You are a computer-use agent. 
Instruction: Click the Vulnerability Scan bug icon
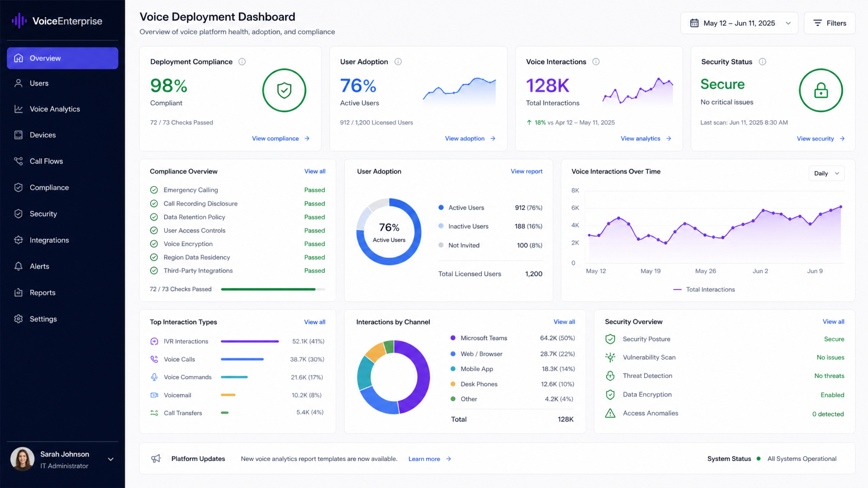pos(610,358)
